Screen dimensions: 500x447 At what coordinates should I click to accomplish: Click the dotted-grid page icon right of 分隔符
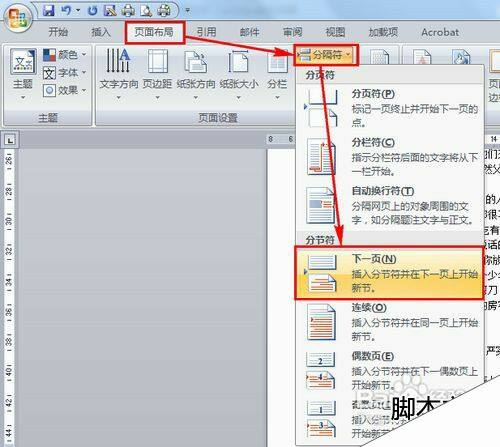tap(379, 57)
